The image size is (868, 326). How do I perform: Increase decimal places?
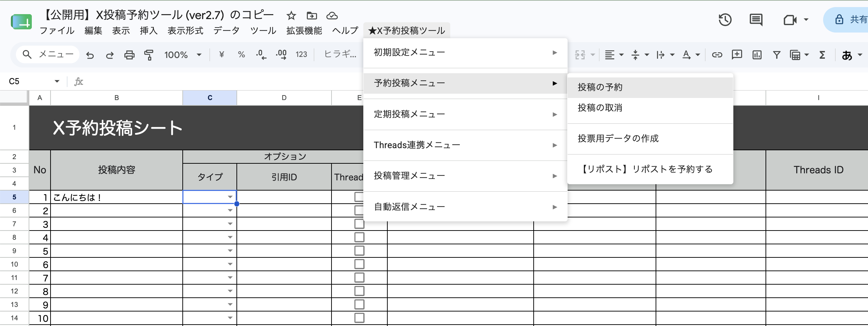[281, 54]
